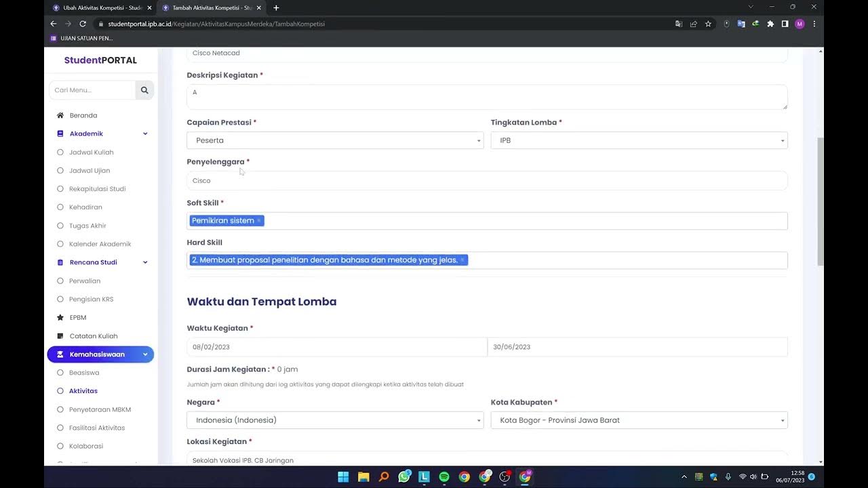Select the Tambah Aktivitas Kompetisi tab
868x488 pixels.
click(x=211, y=8)
